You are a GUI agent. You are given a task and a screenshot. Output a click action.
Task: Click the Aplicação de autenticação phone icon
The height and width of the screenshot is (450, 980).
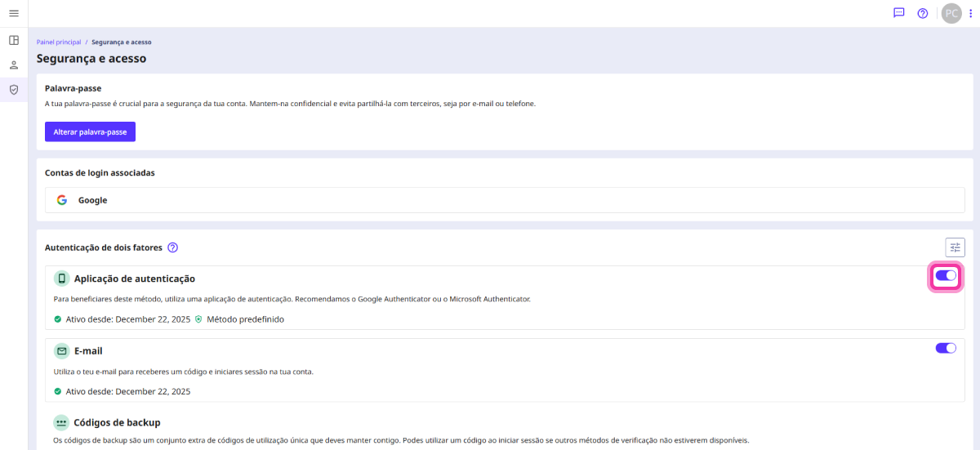click(x=61, y=278)
